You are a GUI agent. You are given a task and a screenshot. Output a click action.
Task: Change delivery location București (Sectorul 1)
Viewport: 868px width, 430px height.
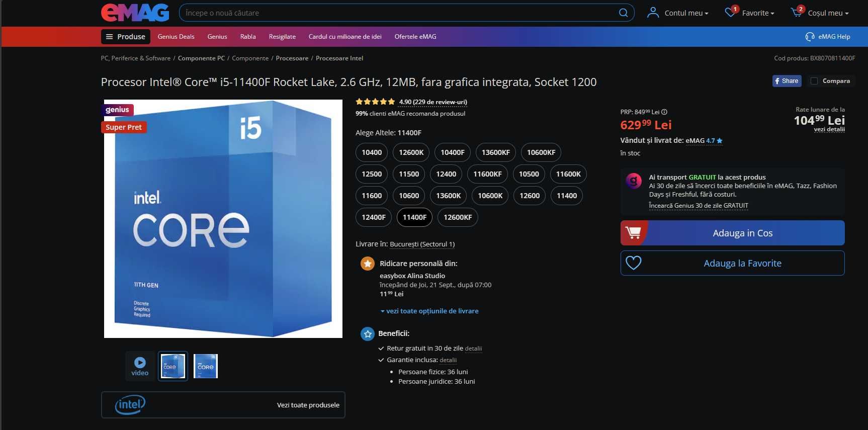(422, 244)
